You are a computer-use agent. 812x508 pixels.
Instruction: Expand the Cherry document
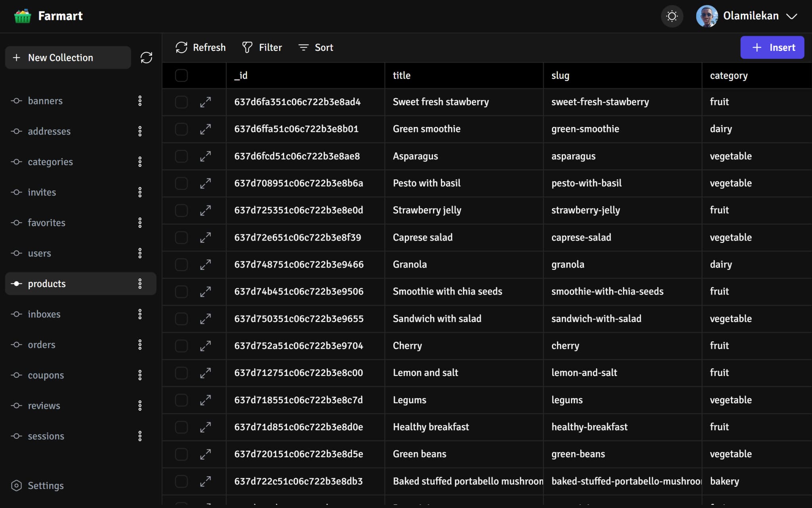(205, 346)
